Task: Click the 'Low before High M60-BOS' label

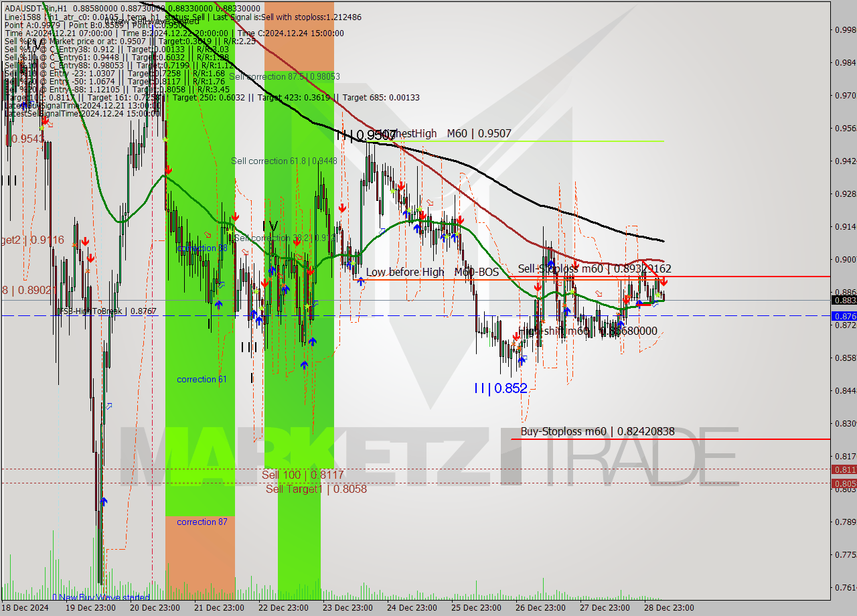Action: [432, 272]
